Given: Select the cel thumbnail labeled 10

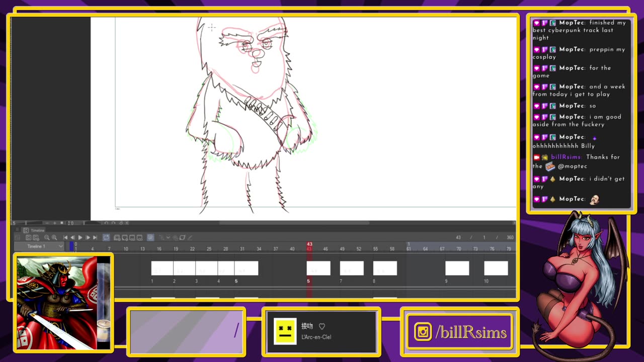Looking at the screenshot, I should tap(496, 268).
